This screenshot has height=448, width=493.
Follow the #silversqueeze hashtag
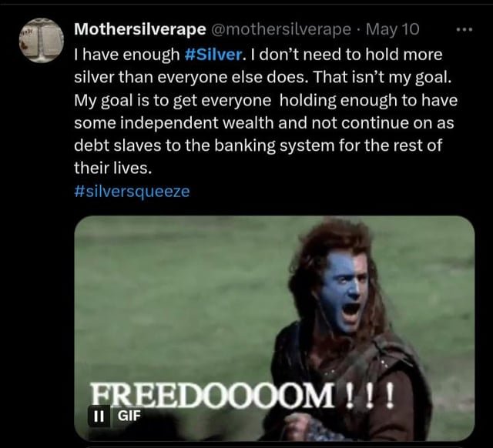(x=132, y=192)
